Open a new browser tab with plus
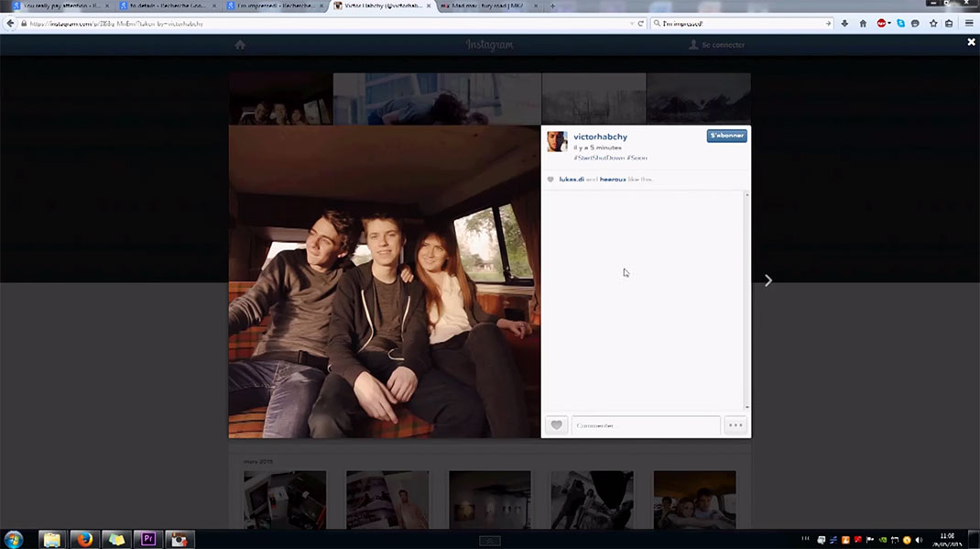 (552, 5)
